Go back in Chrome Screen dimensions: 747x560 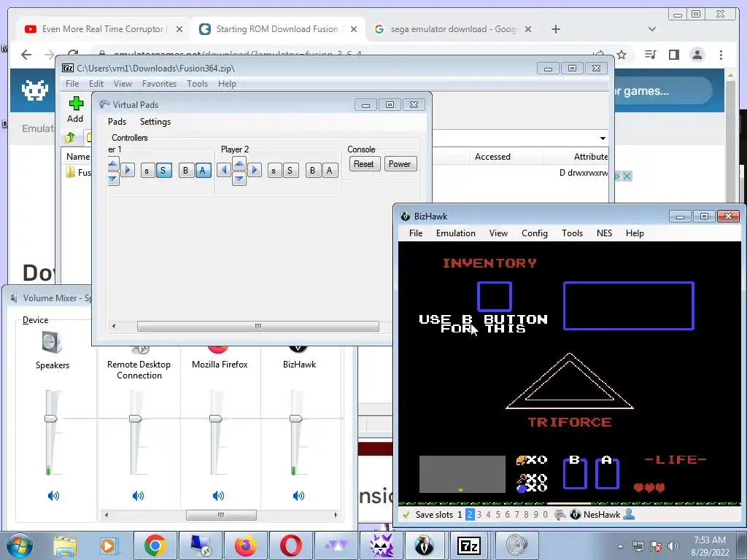pos(26,55)
